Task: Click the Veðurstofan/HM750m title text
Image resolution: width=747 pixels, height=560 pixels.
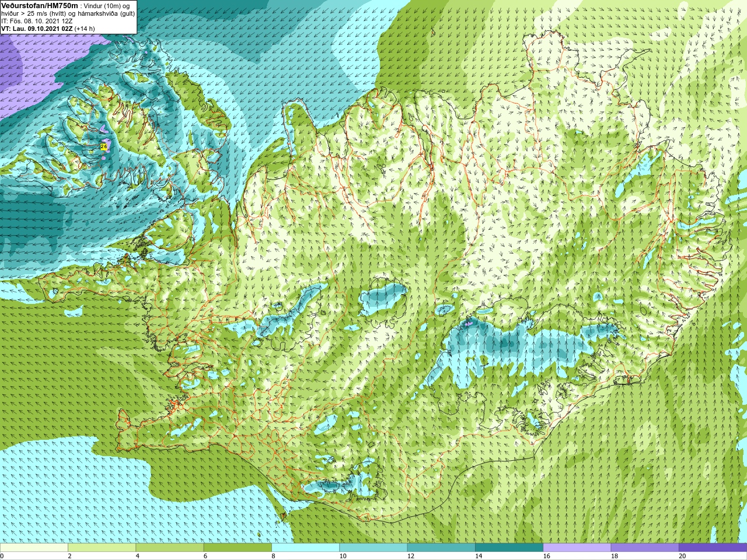Action: [39, 5]
